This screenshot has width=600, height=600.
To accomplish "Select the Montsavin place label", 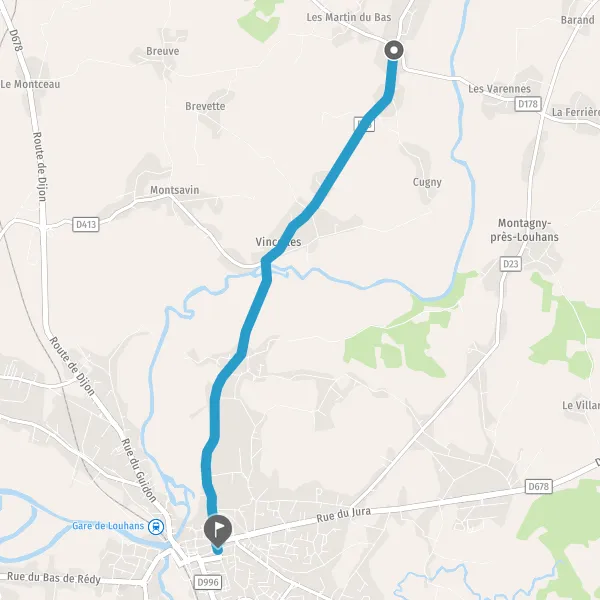I will 174,190.
